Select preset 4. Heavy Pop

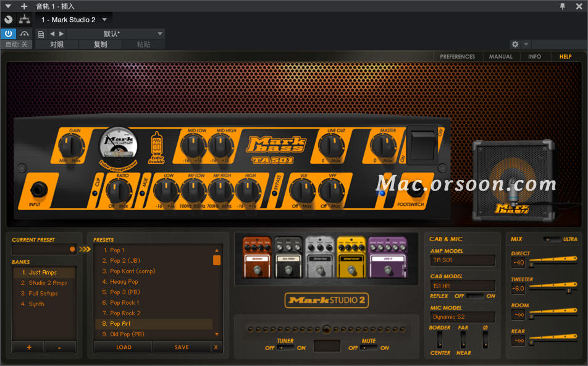pyautogui.click(x=154, y=281)
